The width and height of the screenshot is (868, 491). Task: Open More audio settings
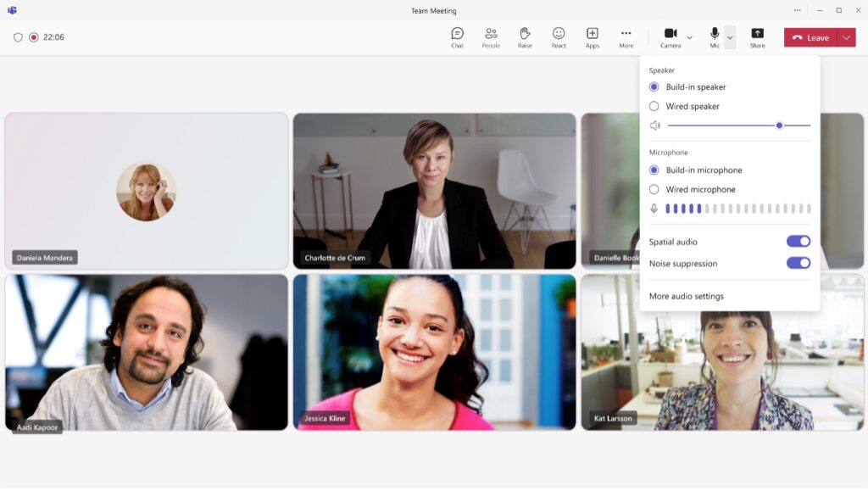click(686, 297)
